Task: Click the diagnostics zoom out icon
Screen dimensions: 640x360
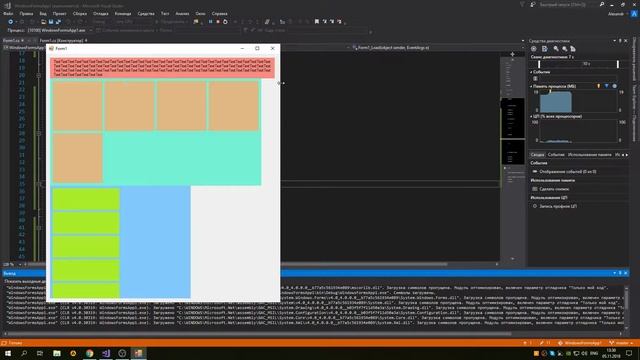Action: [564, 49]
